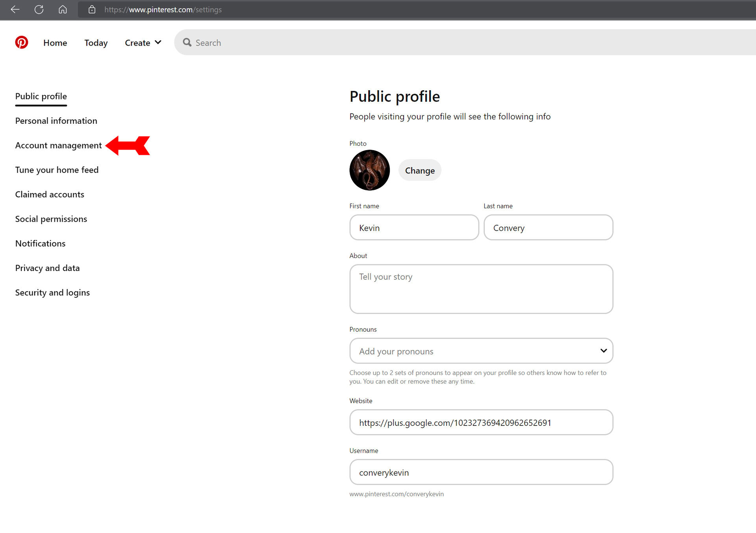Screen dimensions: 756x533
Task: Click the pronouns chevron arrow
Action: (x=603, y=351)
